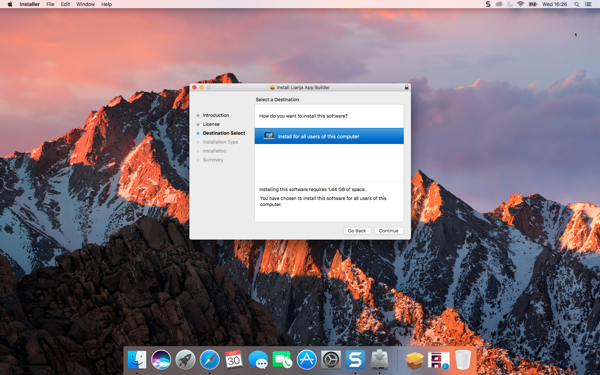Click the 1.44 GB space requirement text

click(313, 189)
